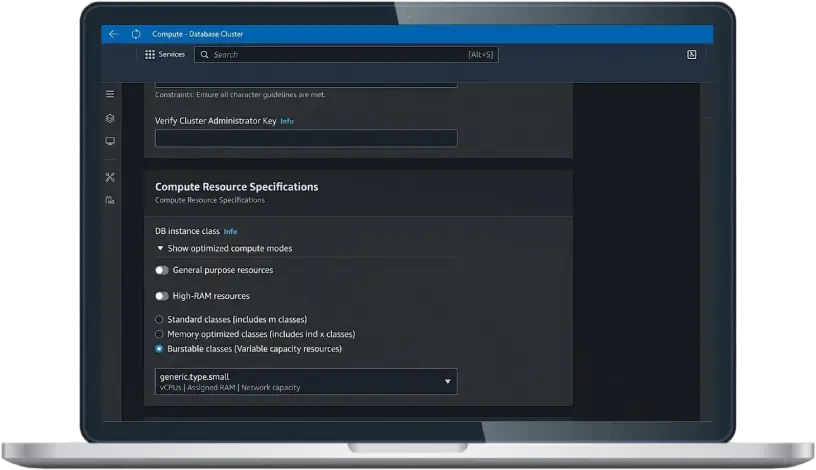
Task: Click the bottom sidebar report icon
Action: tap(110, 200)
